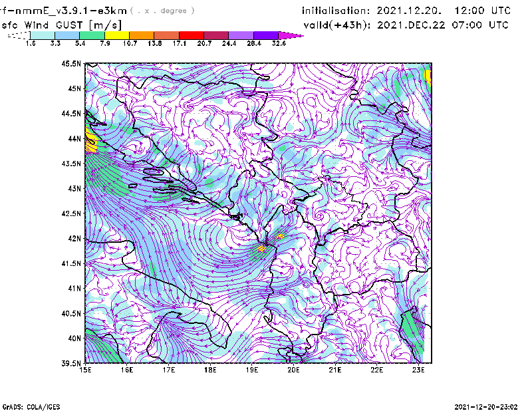Click the '21E' longitude label
Image resolution: width=532 pixels, height=411 pixels.
335,370
